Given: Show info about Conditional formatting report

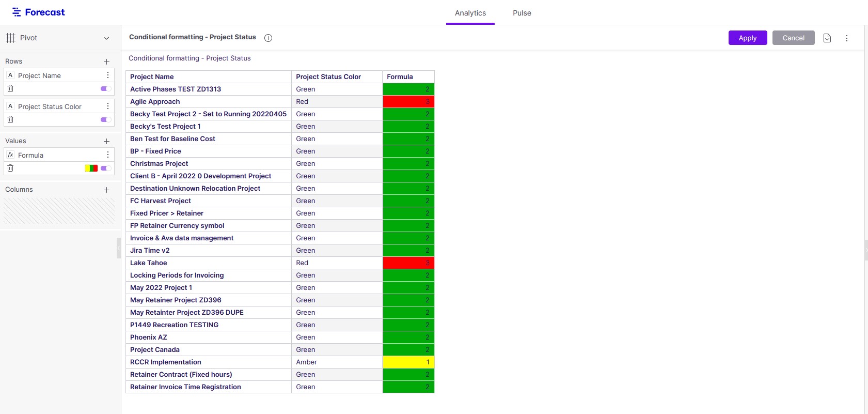Looking at the screenshot, I should (268, 38).
